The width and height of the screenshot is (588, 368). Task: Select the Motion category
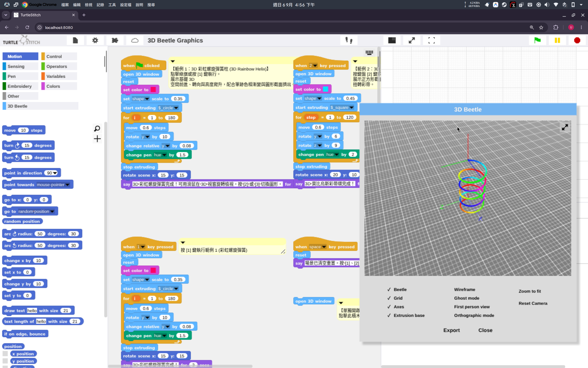[20, 57]
